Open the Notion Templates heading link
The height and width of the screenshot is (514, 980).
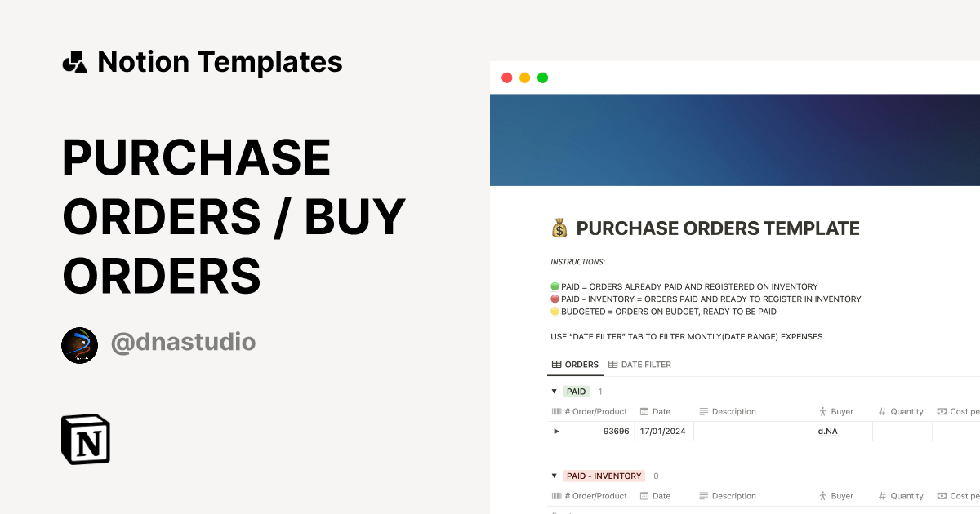click(220, 62)
